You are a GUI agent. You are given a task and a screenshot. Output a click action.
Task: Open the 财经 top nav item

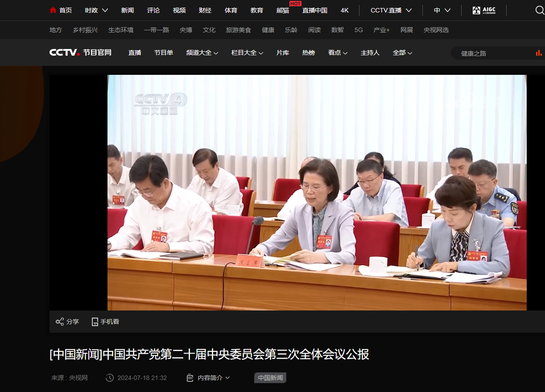[x=205, y=10]
